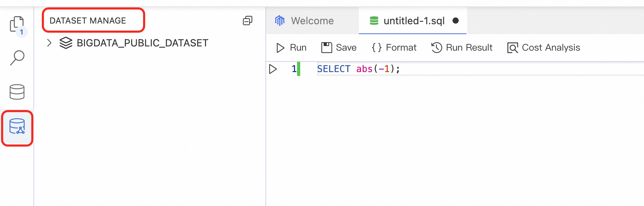Click the Welcome tab logo icon
Image resolution: width=644 pixels, height=206 pixels.
coord(280,21)
